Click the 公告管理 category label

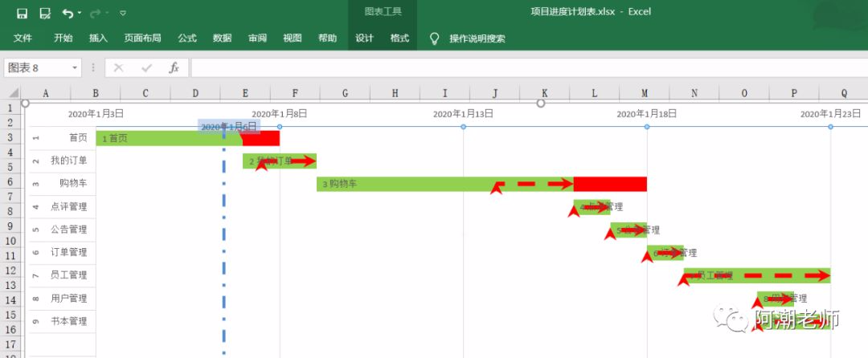click(68, 230)
